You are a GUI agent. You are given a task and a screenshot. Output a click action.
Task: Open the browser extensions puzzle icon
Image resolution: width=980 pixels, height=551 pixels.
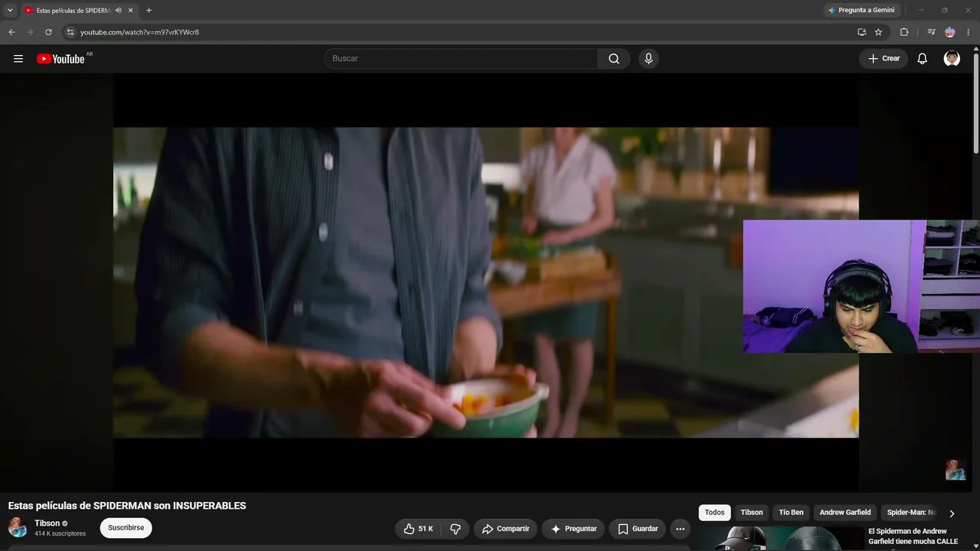click(x=904, y=32)
